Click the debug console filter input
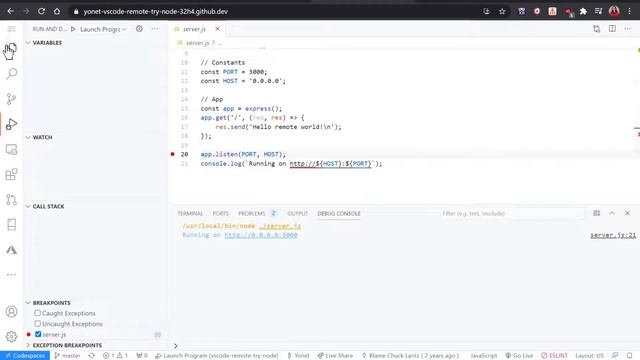640x360 pixels. click(512, 213)
